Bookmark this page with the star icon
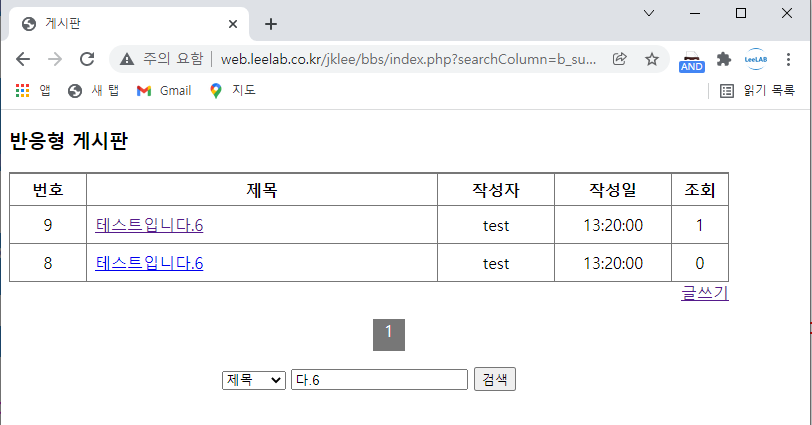 652,59
